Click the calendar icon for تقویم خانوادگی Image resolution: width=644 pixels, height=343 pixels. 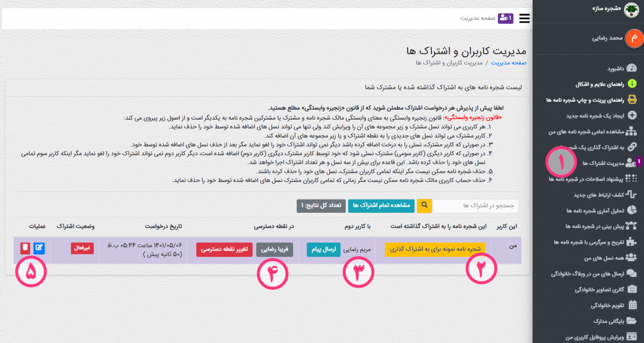click(x=633, y=305)
